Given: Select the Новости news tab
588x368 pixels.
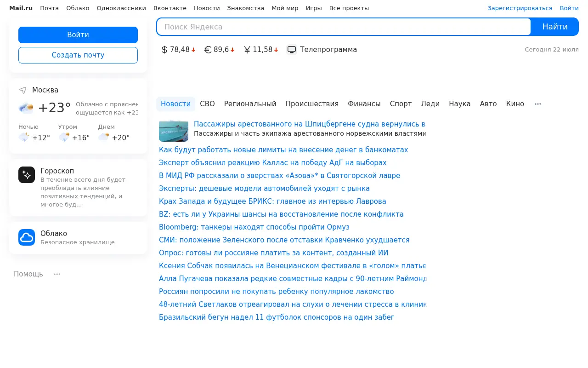Looking at the screenshot, I should [x=175, y=104].
